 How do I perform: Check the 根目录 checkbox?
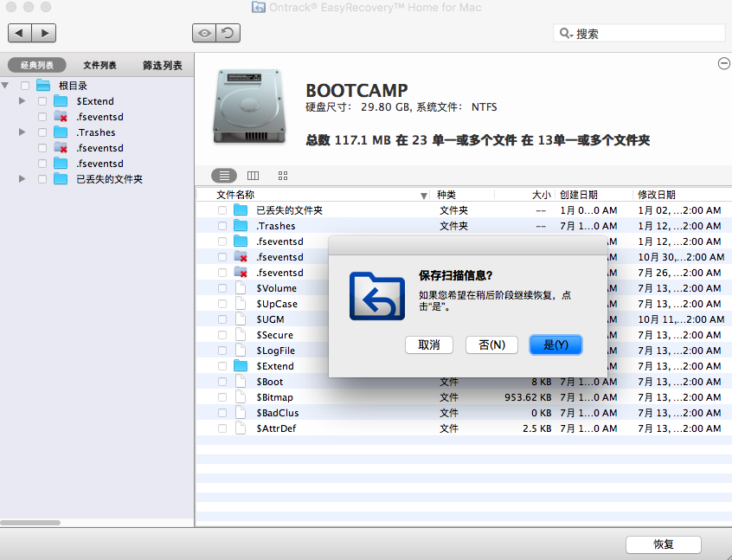23,85
